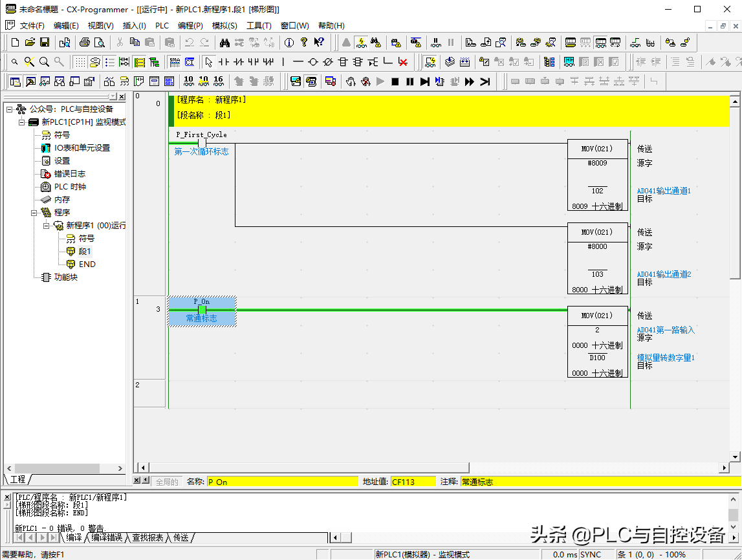
Task: Open the 模拟(S) menu
Action: click(x=224, y=25)
